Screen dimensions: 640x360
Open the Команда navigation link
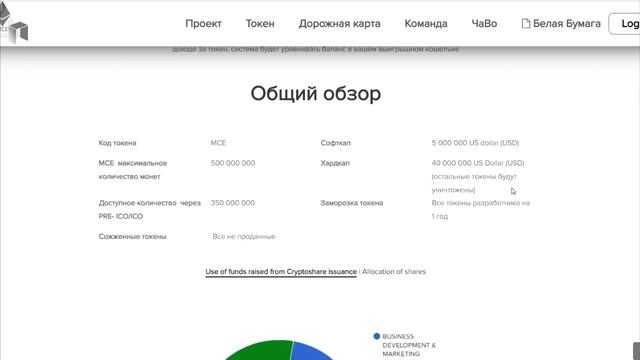(426, 24)
